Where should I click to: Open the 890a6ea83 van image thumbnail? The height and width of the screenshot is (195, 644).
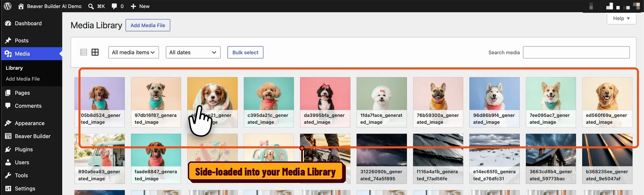(100, 159)
